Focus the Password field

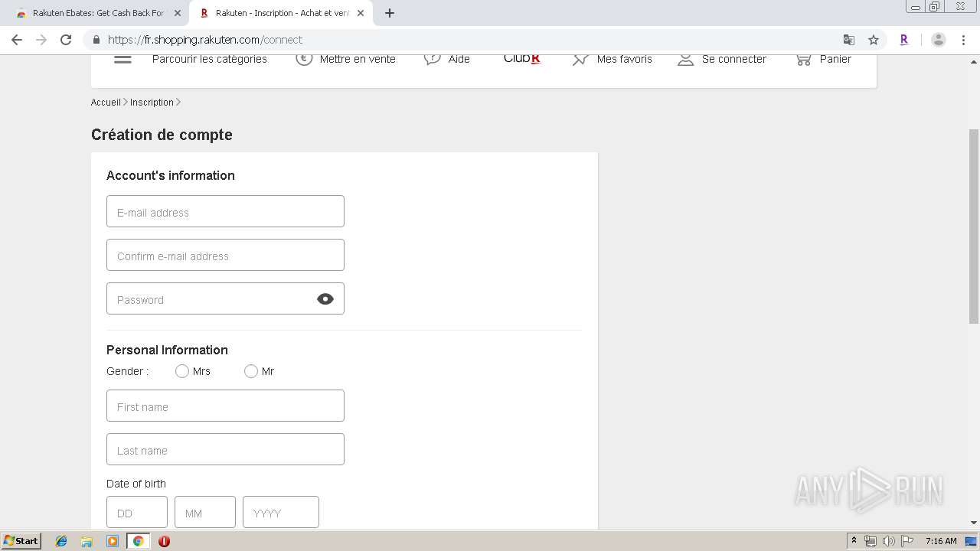pos(225,298)
